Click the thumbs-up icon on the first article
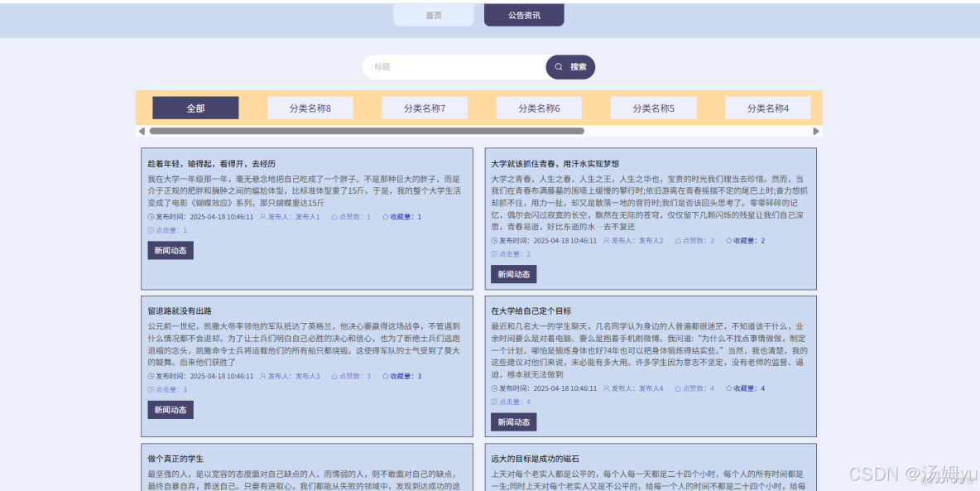 tap(336, 216)
